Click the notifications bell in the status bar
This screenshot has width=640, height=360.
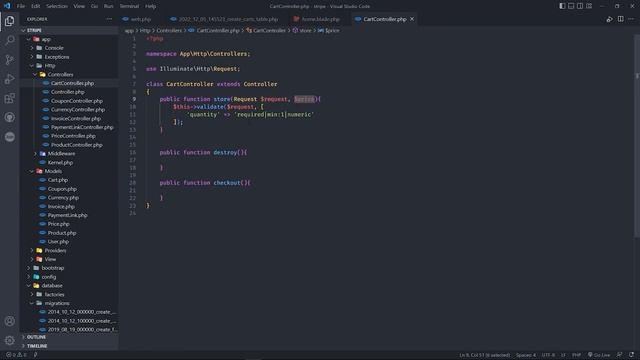coord(631,355)
